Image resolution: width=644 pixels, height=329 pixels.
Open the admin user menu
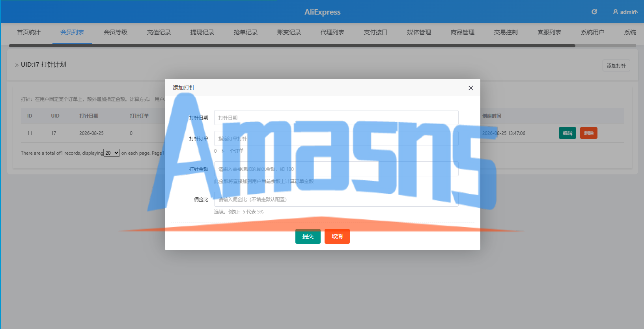[625, 12]
